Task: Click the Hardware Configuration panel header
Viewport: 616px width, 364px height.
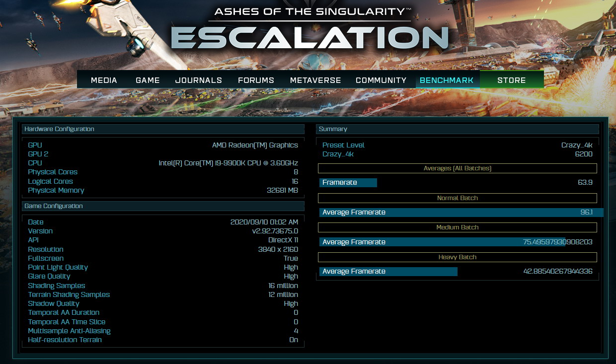Action: click(x=163, y=129)
